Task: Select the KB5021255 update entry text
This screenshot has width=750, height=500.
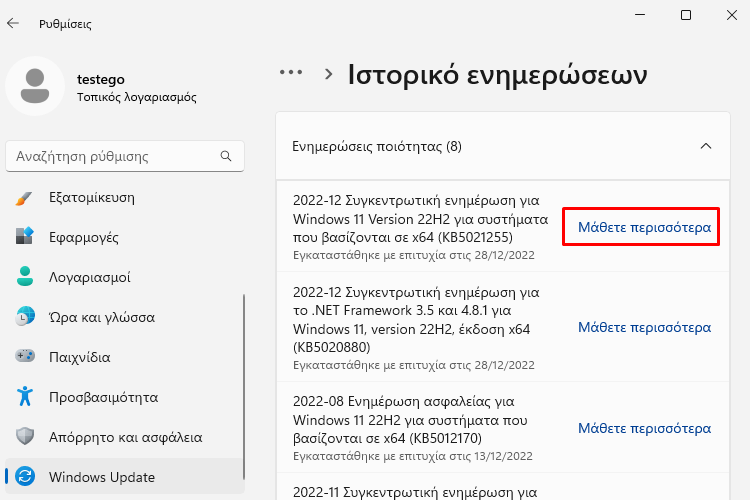Action: coord(420,219)
